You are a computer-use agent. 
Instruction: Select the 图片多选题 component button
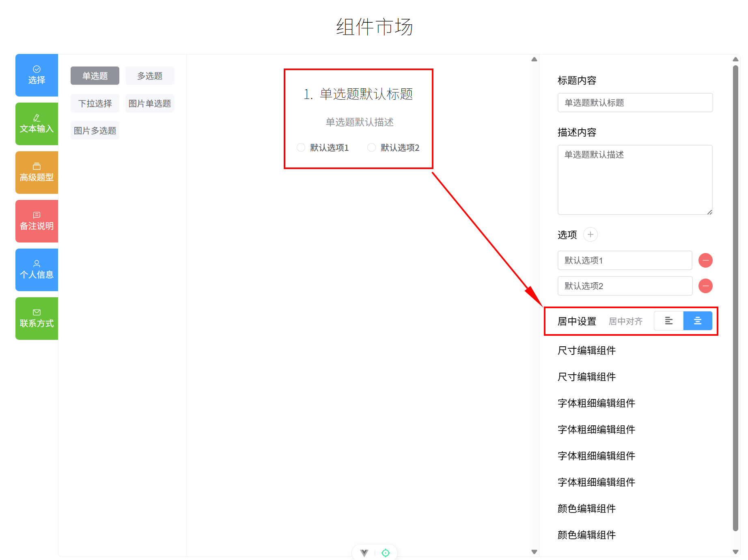click(x=95, y=131)
